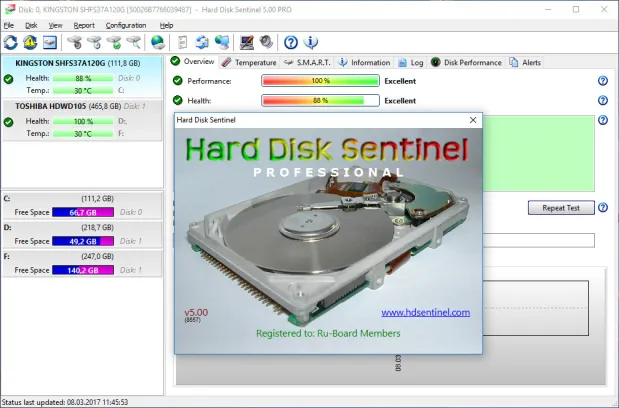This screenshot has height=408, width=619.
Task: Click the laptop with pen configuration icon
Action: pyautogui.click(x=247, y=42)
